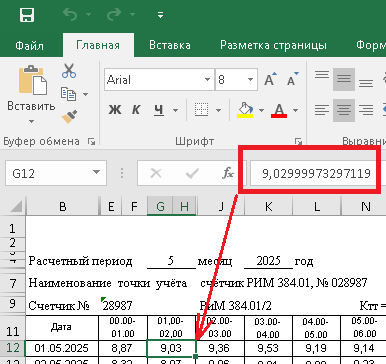Toggle underline Ч formatting
This screenshot has height=364, width=386.
(159, 110)
